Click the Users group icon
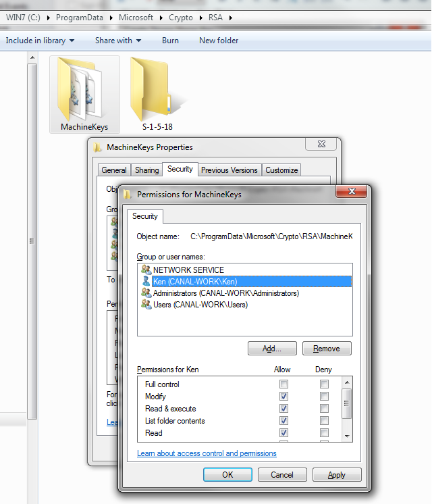The height and width of the screenshot is (504, 432). tap(146, 305)
